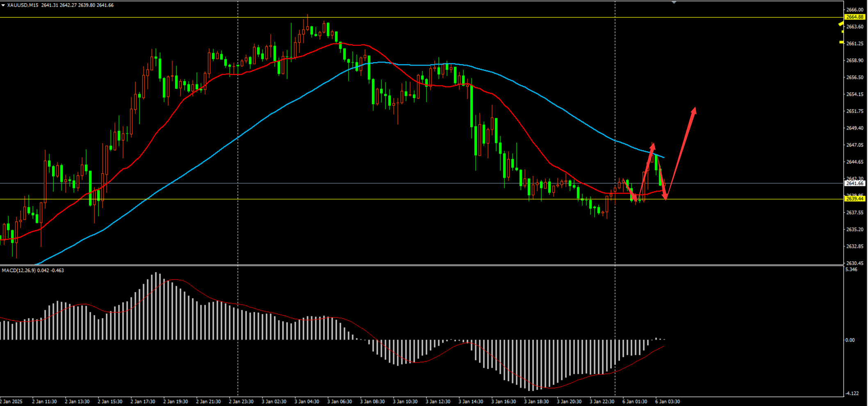Image resolution: width=868 pixels, height=406 pixels.
Task: Click the 3 Jan 16:30 time label
Action: click(x=503, y=401)
